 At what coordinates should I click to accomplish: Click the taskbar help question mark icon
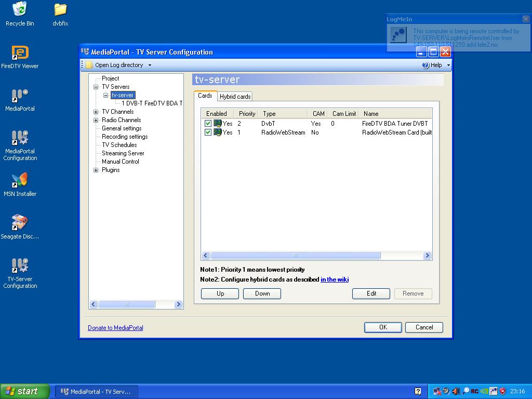pos(418,391)
